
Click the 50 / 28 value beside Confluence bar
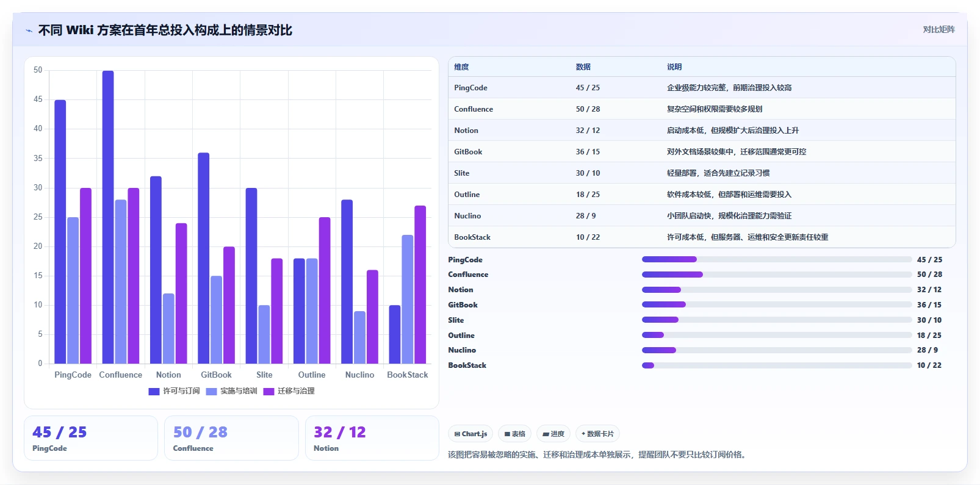pos(929,275)
